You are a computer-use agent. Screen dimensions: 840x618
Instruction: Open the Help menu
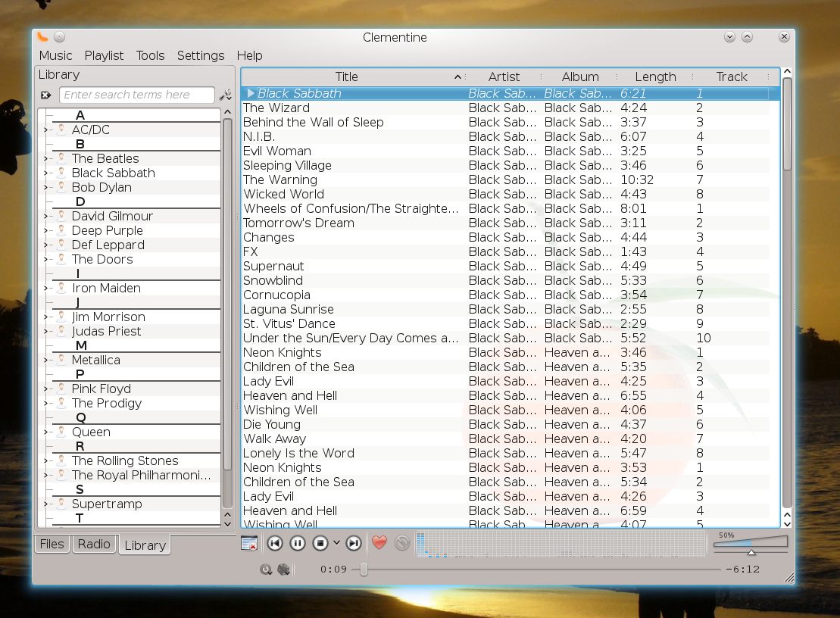click(x=250, y=56)
